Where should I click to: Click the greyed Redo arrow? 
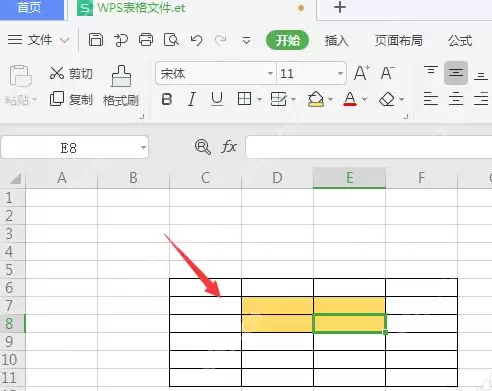click(x=221, y=40)
